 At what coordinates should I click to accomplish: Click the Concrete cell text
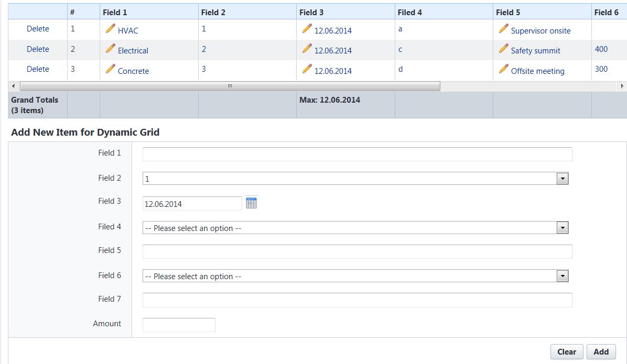click(x=133, y=71)
